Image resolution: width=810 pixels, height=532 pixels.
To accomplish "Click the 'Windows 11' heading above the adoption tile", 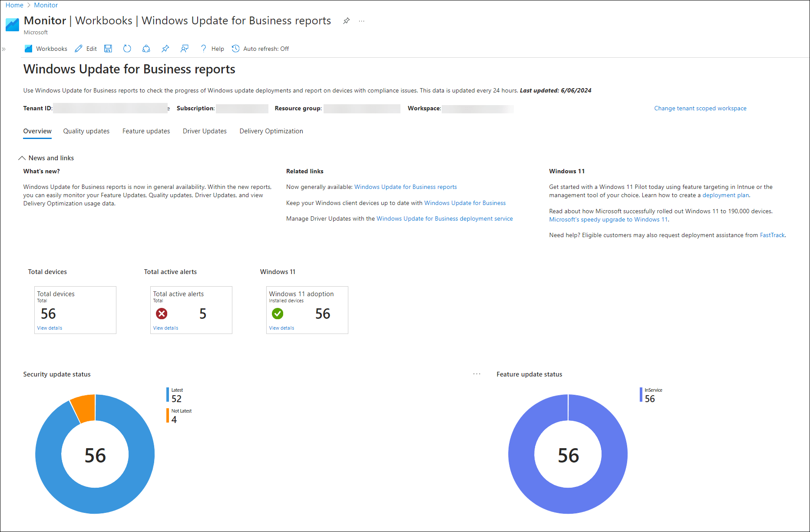I will (x=278, y=272).
